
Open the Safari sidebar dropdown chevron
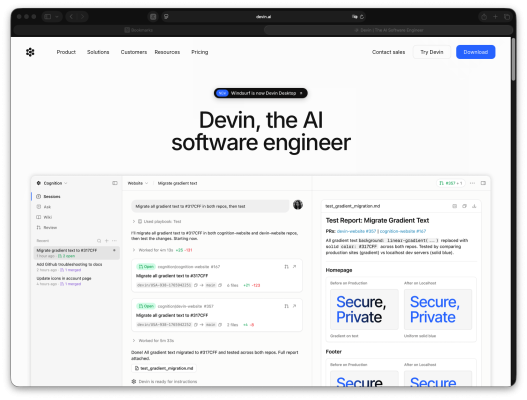click(x=57, y=16)
